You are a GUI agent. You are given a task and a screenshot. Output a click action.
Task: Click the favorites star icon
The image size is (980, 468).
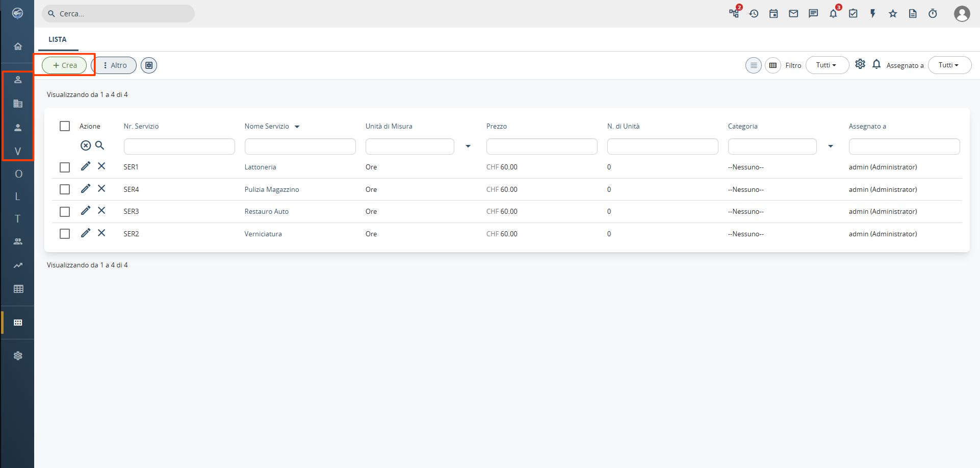893,14
